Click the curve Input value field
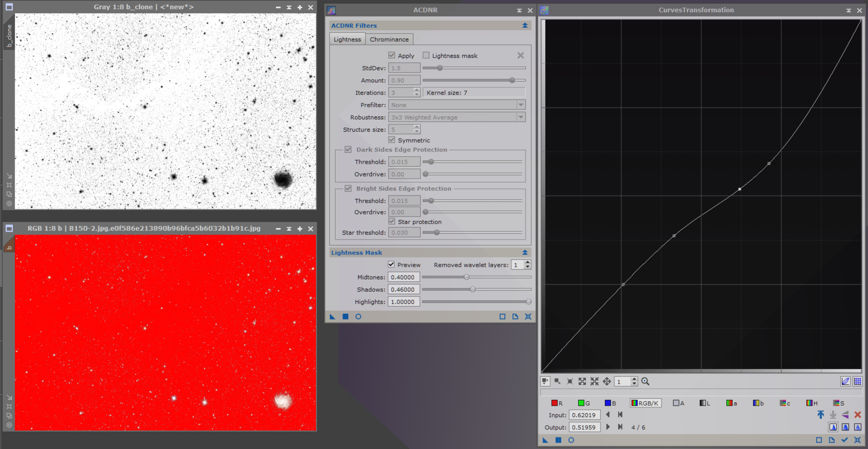Screen dimensions: 868x449 pyautogui.click(x=585, y=415)
